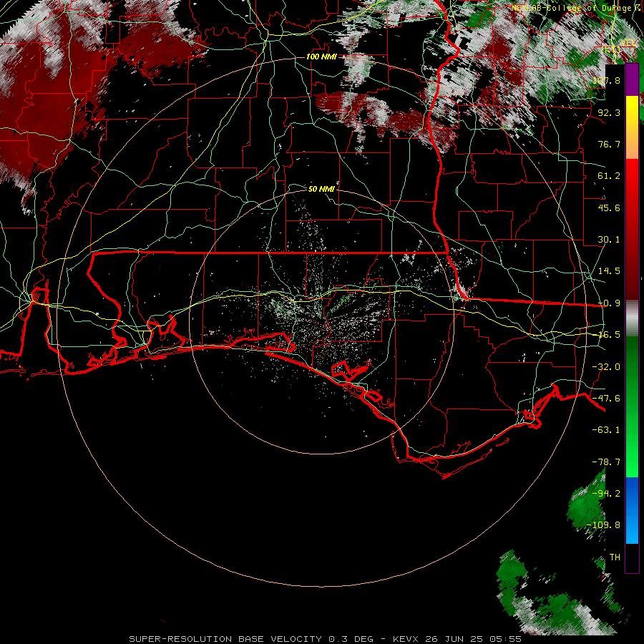Click the 92.3 velocity scale value

[609, 112]
